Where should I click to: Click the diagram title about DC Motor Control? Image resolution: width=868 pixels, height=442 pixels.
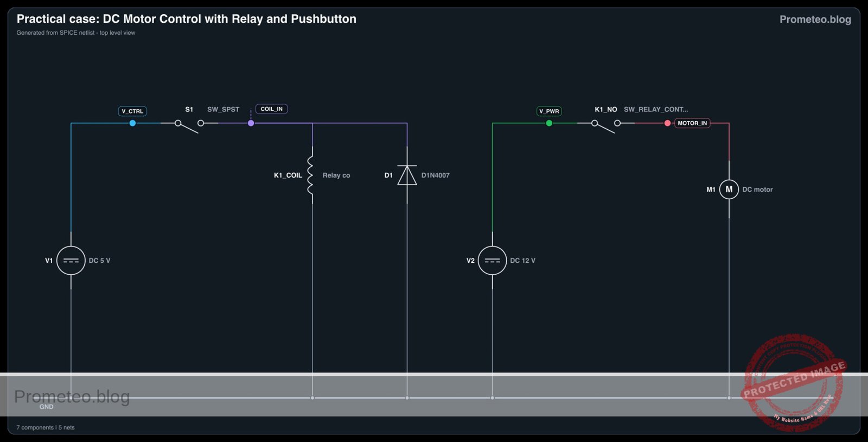point(186,19)
